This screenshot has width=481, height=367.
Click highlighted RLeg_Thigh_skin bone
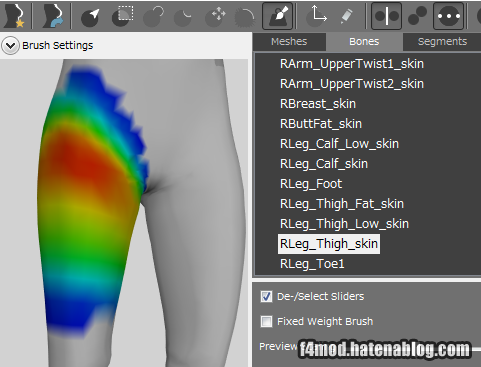point(329,244)
